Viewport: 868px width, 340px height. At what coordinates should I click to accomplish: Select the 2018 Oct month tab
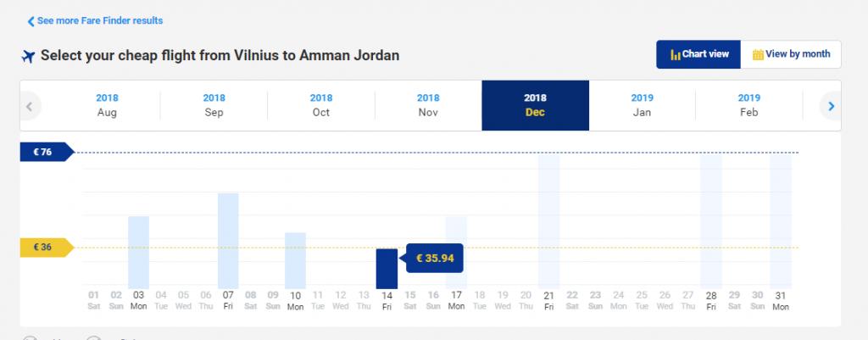[321, 105]
